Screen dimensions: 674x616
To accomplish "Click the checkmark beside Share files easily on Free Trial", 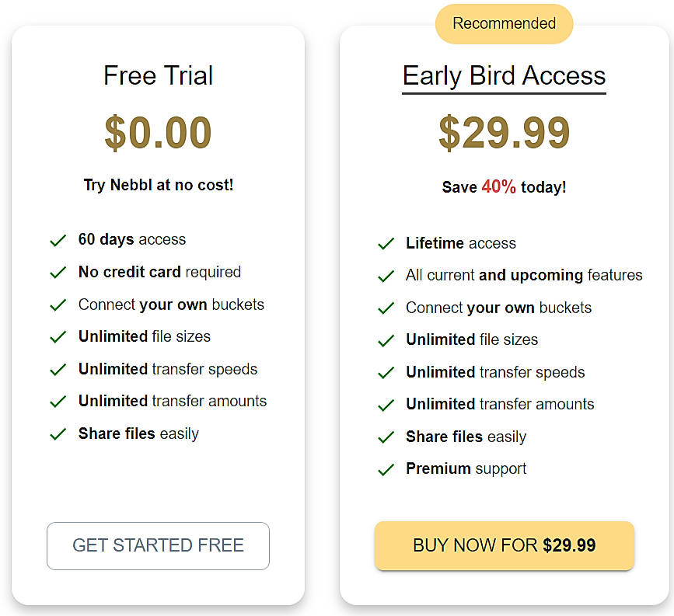I will pyautogui.click(x=58, y=433).
